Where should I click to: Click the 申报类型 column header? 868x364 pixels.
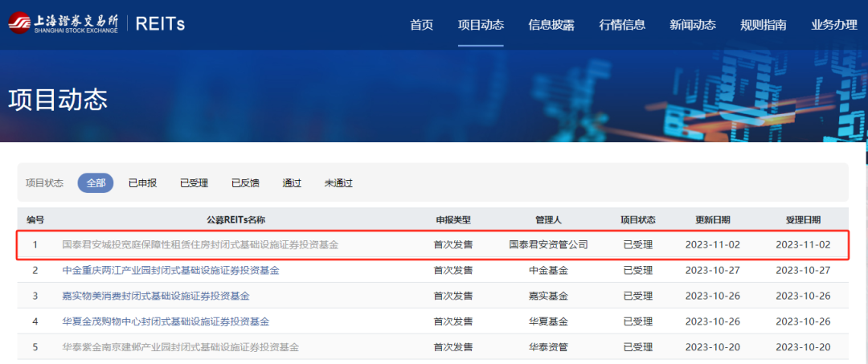453,219
